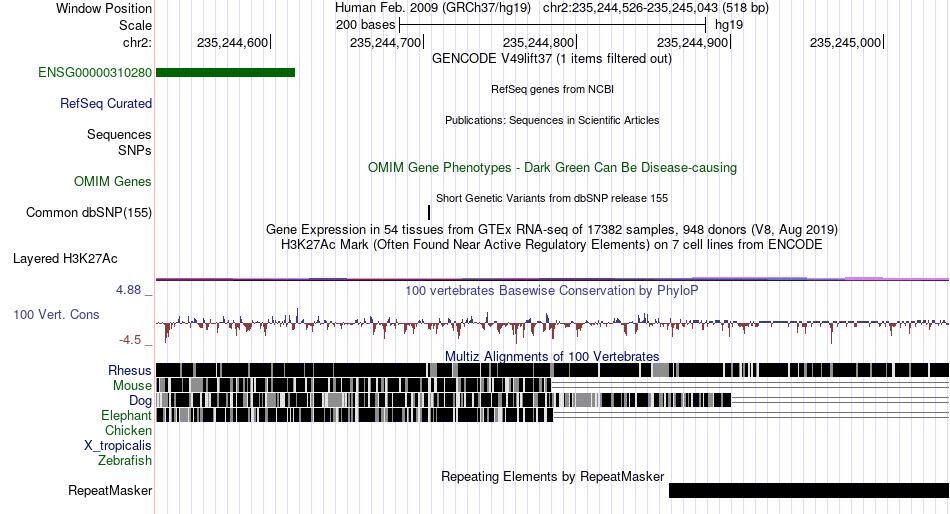
Task: Open RefSeq genes from NCBI title
Action: (552, 89)
